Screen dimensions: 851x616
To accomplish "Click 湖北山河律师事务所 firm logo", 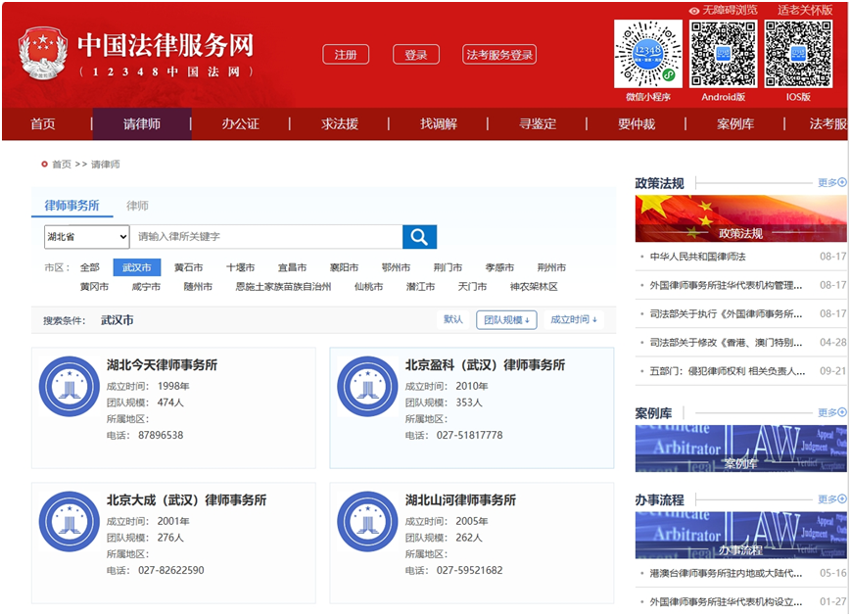I will tap(367, 522).
